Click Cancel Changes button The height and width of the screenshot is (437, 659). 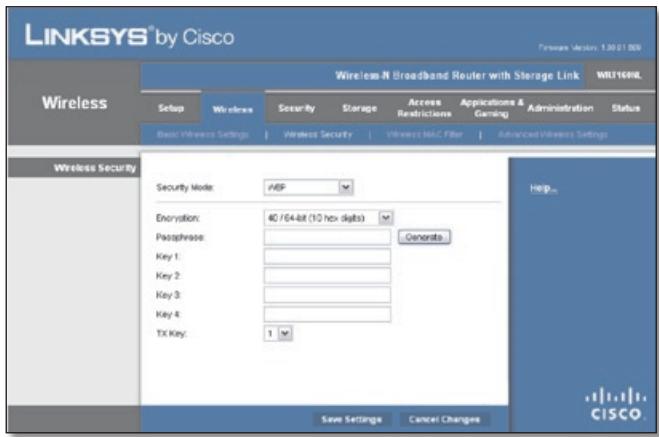443,418
